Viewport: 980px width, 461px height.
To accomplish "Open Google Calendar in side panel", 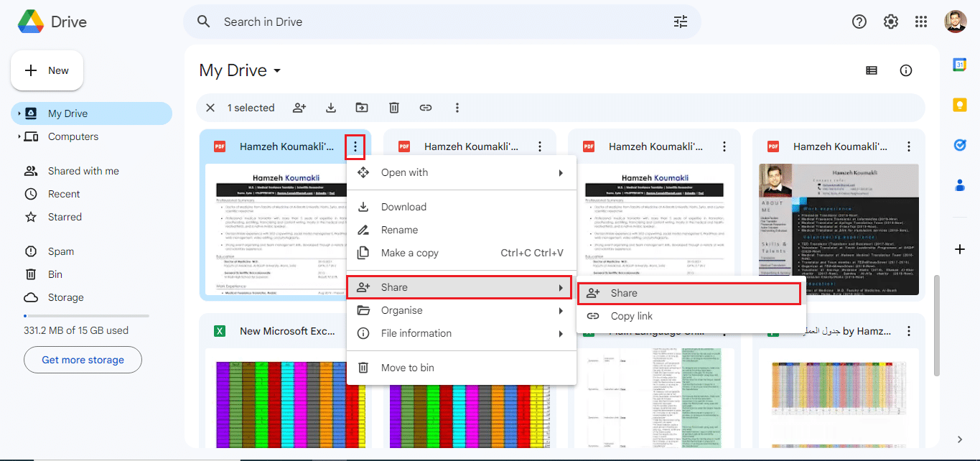I will (960, 65).
